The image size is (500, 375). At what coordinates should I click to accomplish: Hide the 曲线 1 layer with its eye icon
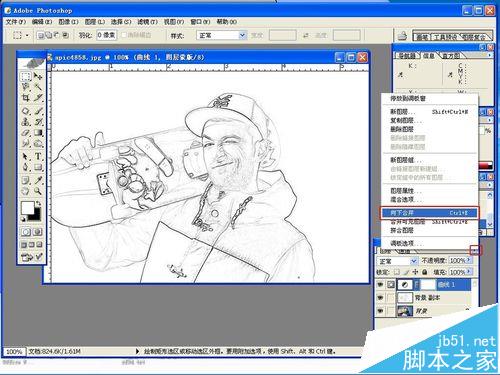pyautogui.click(x=380, y=285)
